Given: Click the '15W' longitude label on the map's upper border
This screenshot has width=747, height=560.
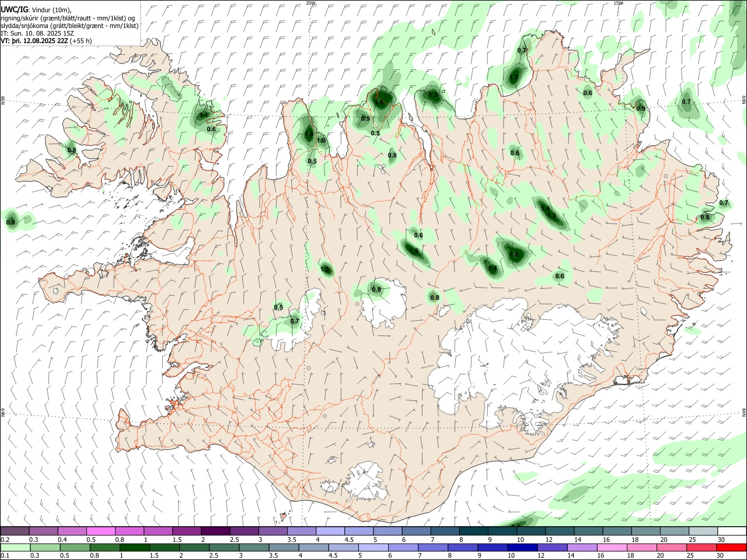Looking at the screenshot, I should (x=618, y=3).
